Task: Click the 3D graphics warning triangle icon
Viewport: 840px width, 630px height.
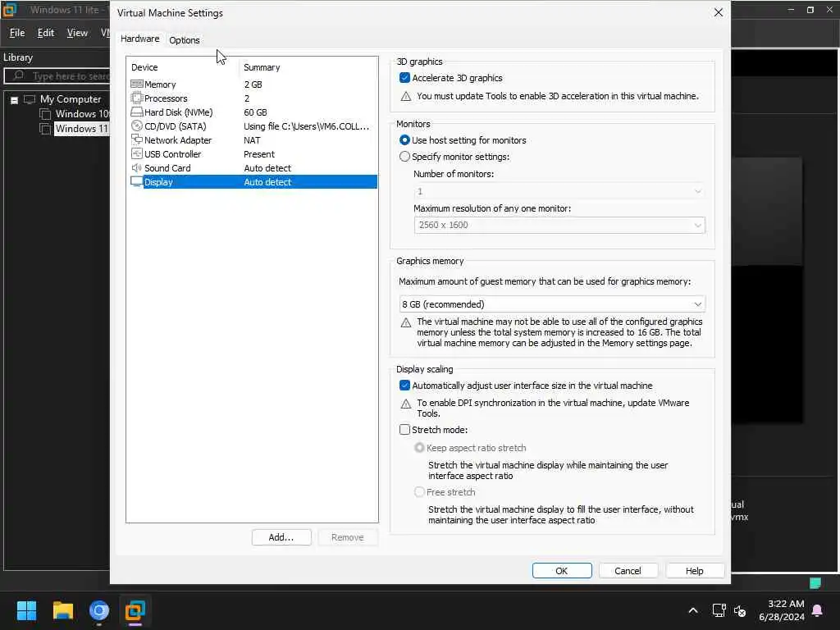Action: (406, 97)
